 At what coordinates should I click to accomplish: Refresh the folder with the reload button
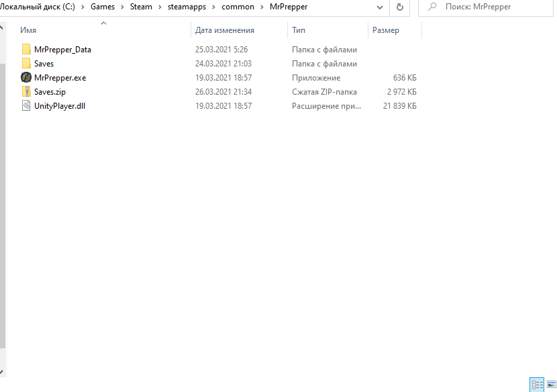point(400,7)
